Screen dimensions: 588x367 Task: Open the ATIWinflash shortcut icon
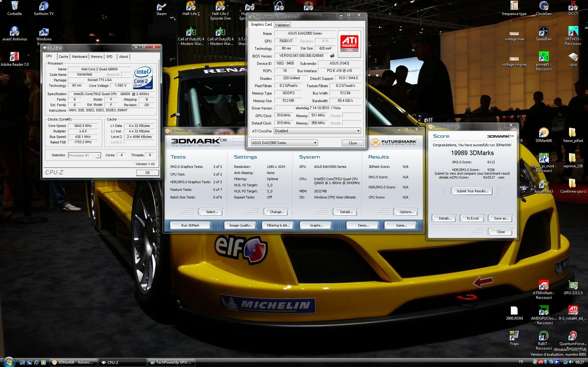coord(544,286)
